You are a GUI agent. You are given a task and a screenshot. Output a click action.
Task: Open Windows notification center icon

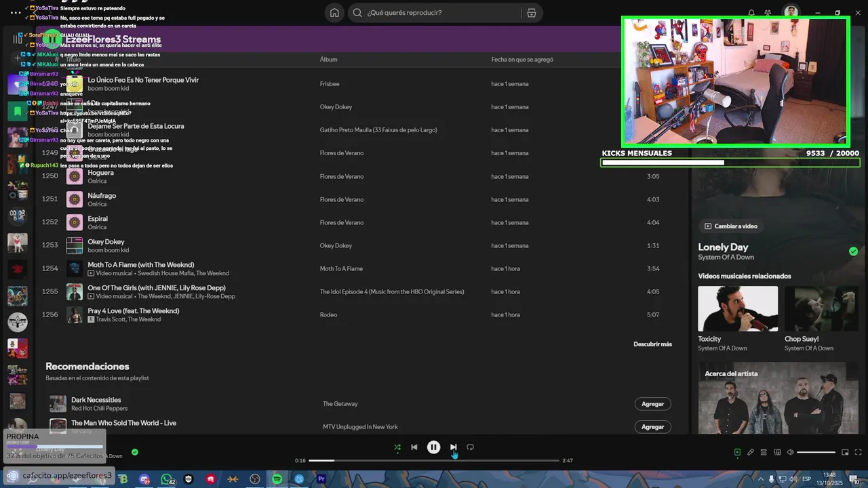pyautogui.click(x=854, y=479)
